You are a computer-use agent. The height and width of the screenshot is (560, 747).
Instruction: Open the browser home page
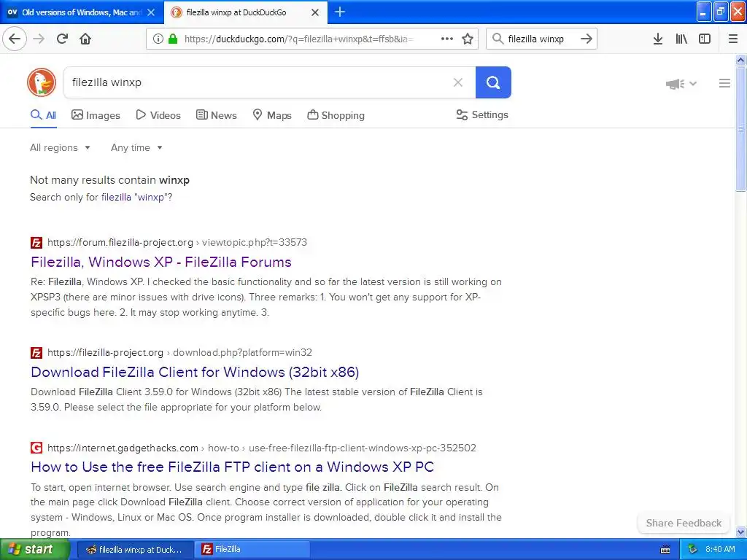85,39
